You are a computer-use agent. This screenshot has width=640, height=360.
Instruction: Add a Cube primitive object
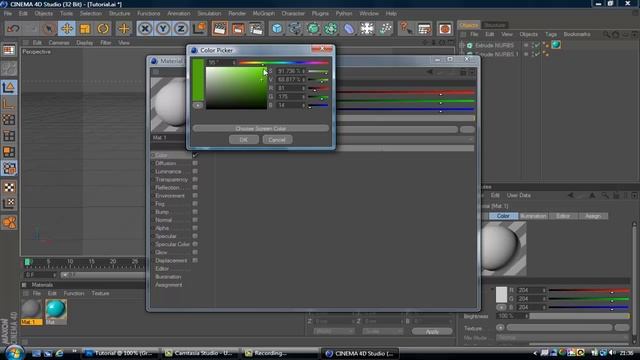coord(277,29)
